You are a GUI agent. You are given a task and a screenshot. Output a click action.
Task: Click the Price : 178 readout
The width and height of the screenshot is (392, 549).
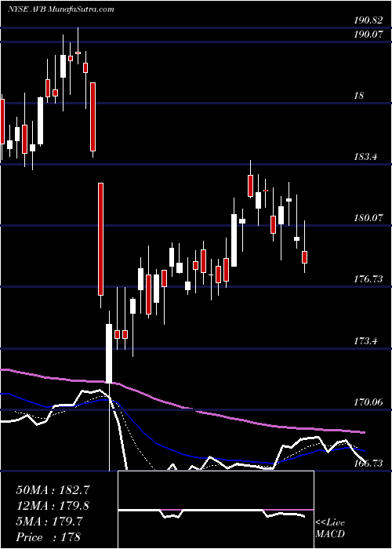[49, 537]
